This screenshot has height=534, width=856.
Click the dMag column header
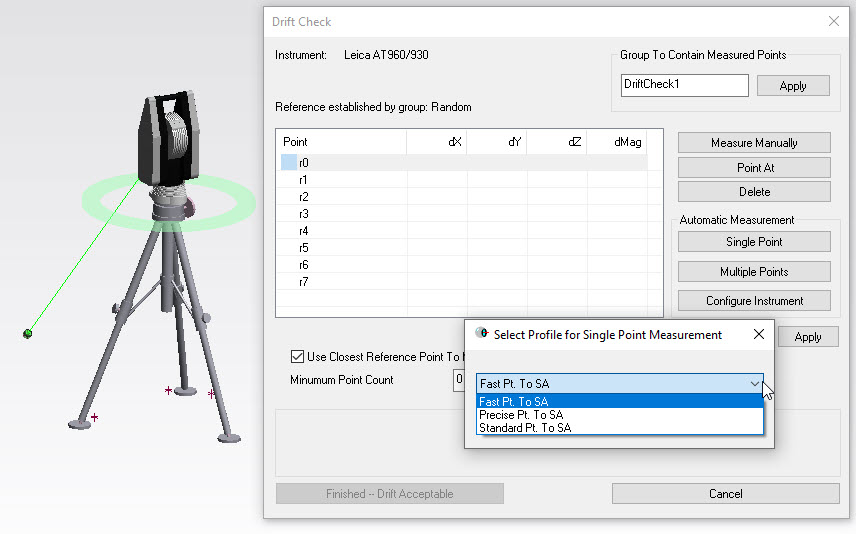click(627, 142)
